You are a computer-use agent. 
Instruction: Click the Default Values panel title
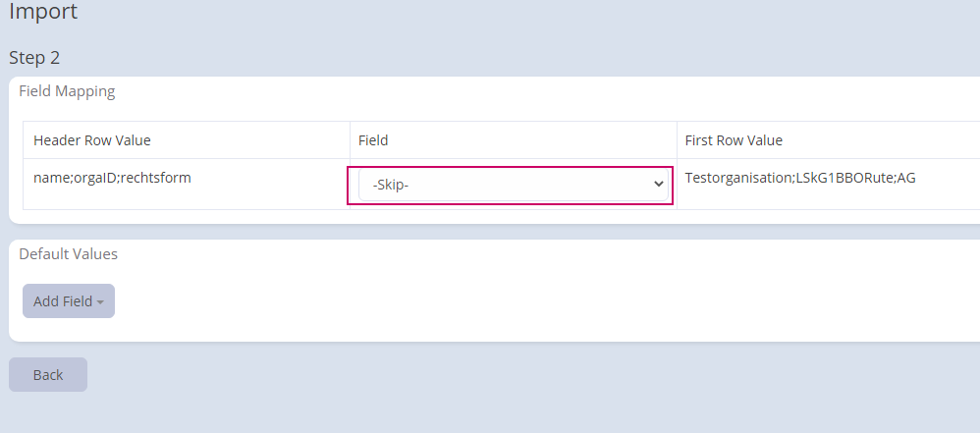point(68,254)
